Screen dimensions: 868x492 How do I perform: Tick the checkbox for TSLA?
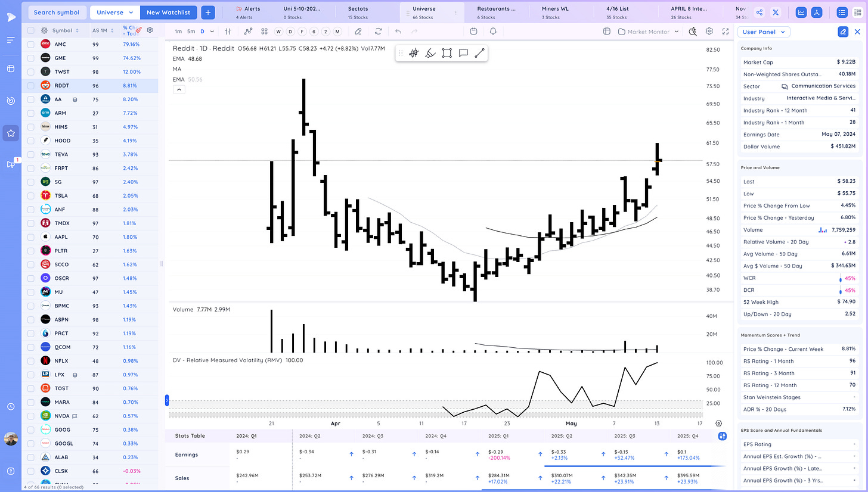pos(30,195)
